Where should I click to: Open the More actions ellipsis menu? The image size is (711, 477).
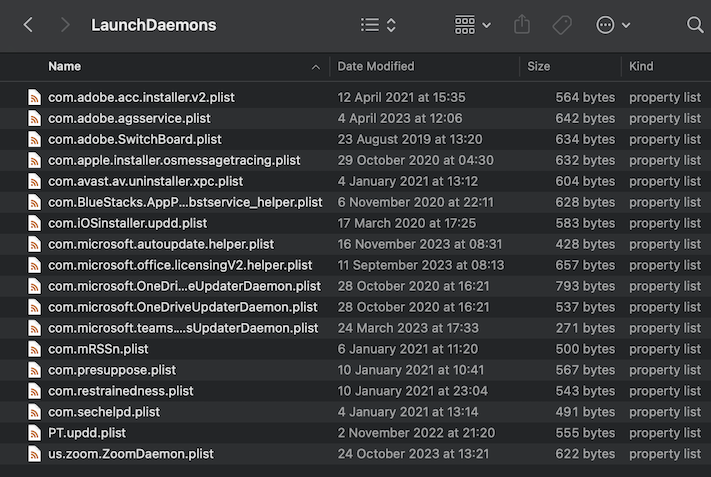click(613, 25)
